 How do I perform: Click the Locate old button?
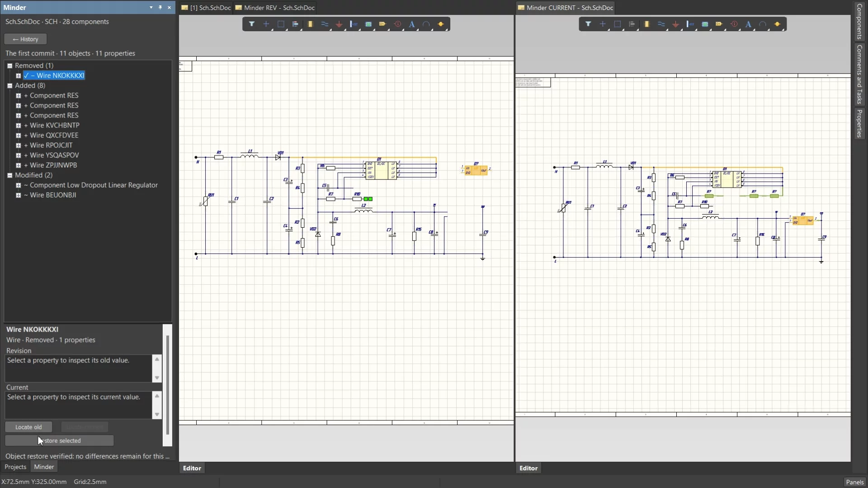point(28,427)
